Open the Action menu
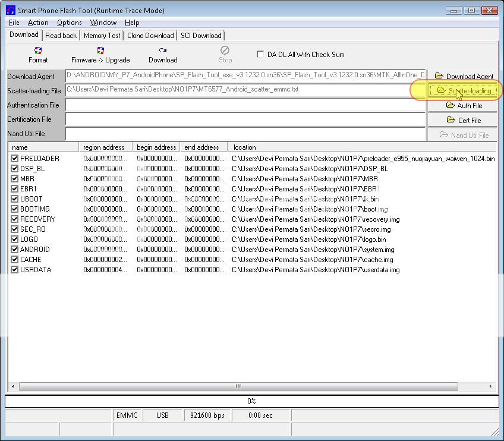 (x=38, y=23)
